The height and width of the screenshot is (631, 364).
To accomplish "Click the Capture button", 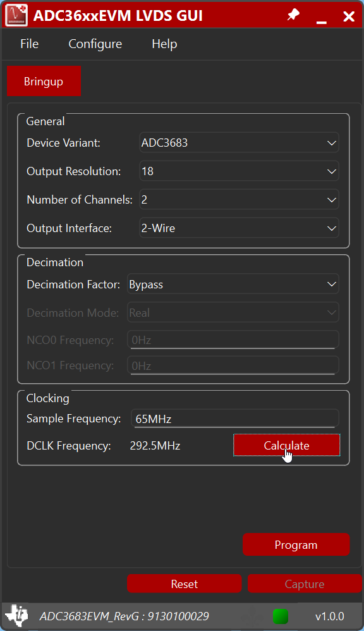I will 305,583.
